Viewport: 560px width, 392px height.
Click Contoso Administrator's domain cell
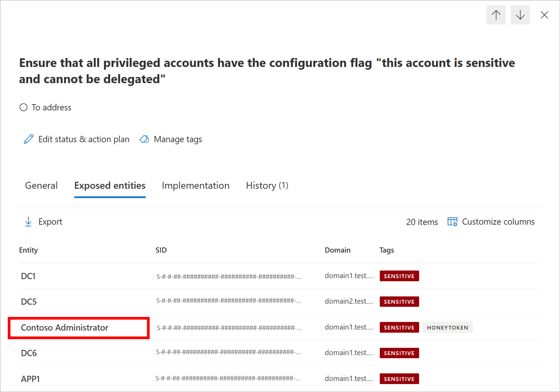[x=349, y=327]
